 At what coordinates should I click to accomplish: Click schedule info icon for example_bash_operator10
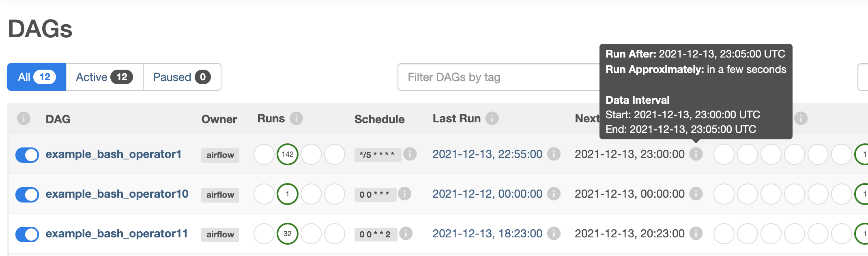(404, 194)
